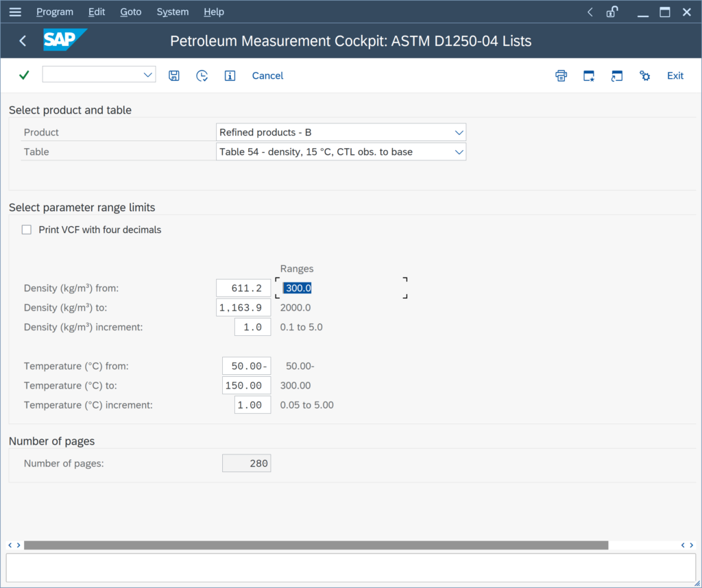Click the left scroll arrow at bottom left

coord(10,545)
